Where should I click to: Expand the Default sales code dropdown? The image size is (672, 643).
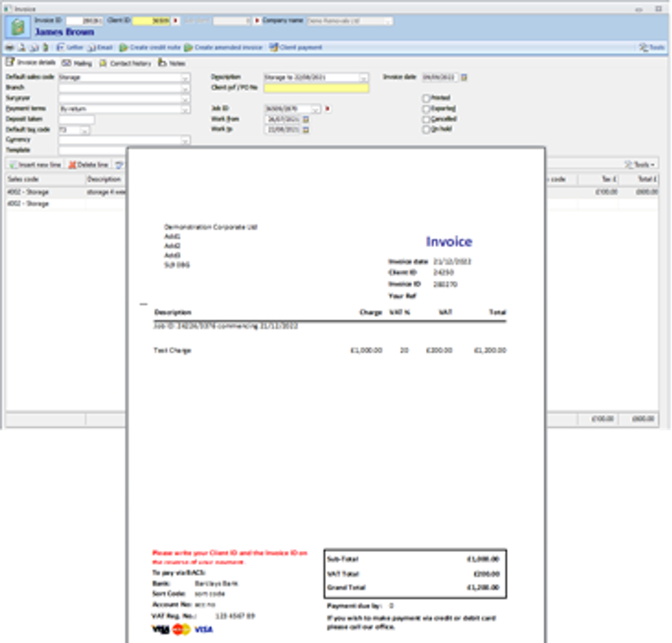click(x=185, y=77)
